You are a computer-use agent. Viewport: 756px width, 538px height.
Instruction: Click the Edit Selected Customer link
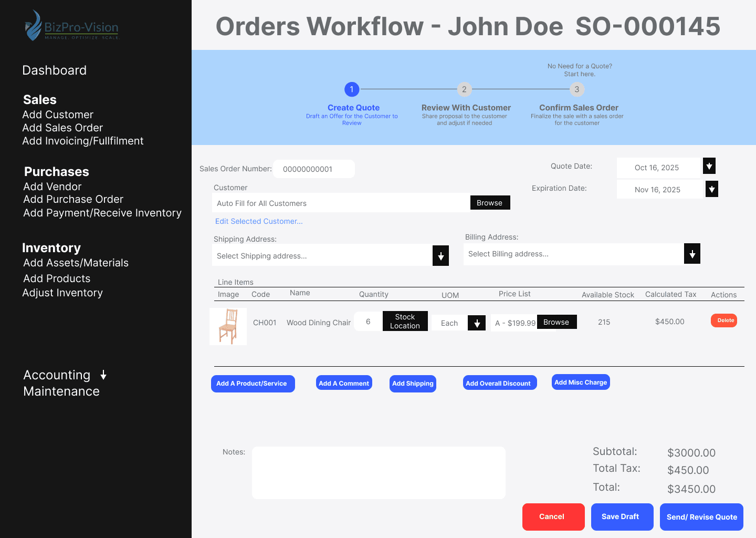258,221
